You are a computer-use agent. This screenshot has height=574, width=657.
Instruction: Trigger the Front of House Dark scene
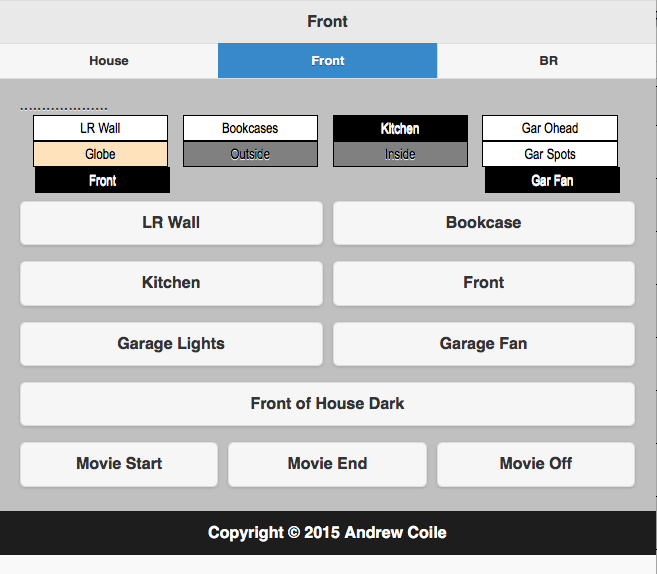[327, 404]
